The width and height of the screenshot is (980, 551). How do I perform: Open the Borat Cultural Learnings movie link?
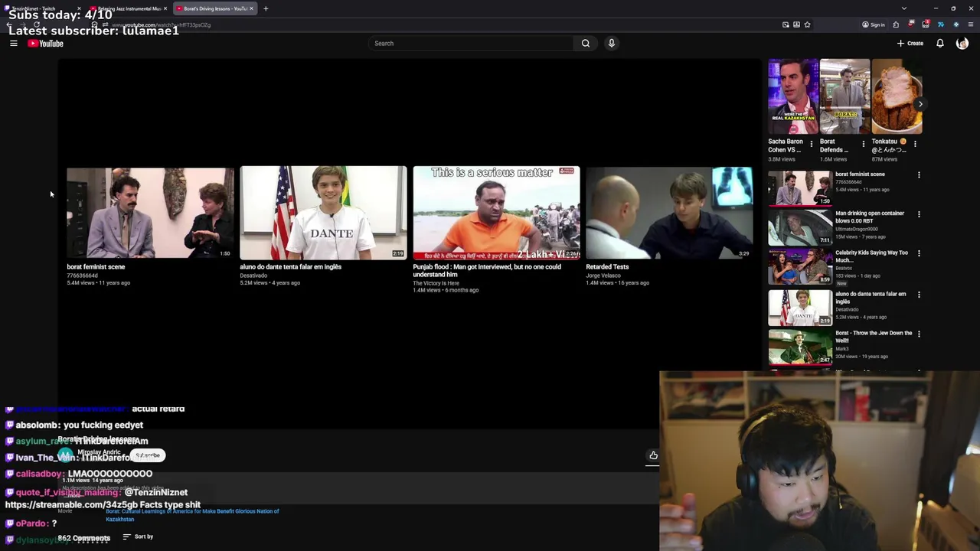click(x=192, y=515)
